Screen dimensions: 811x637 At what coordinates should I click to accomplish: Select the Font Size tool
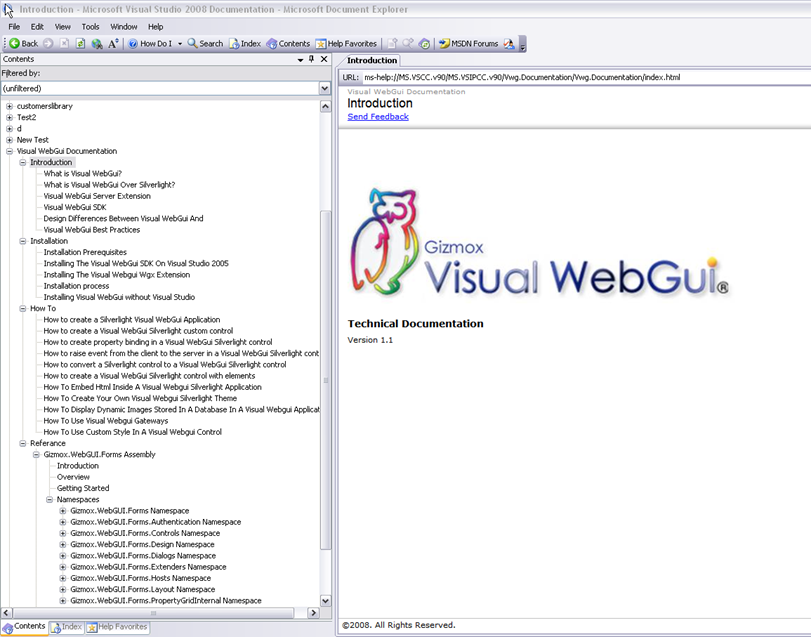(x=113, y=43)
